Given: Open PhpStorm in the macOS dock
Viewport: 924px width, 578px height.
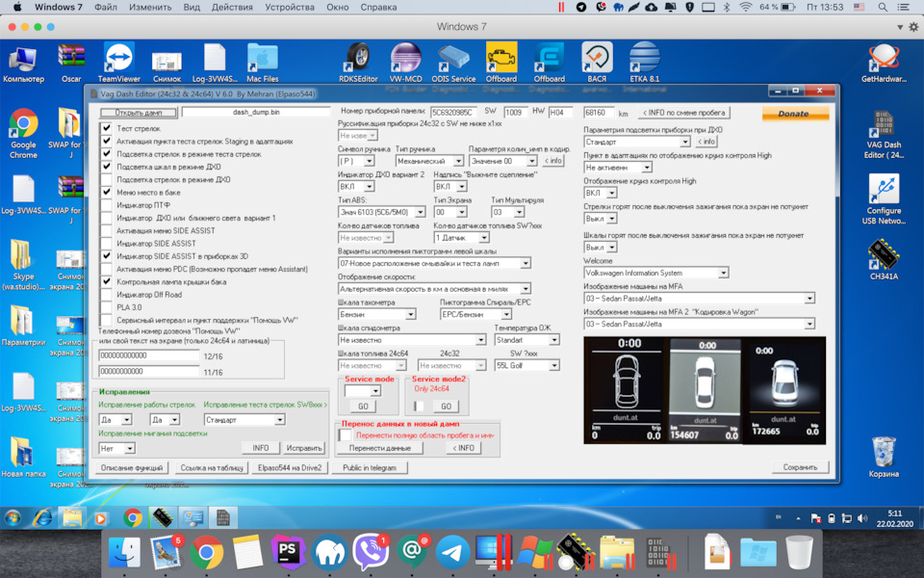Looking at the screenshot, I should tap(288, 553).
